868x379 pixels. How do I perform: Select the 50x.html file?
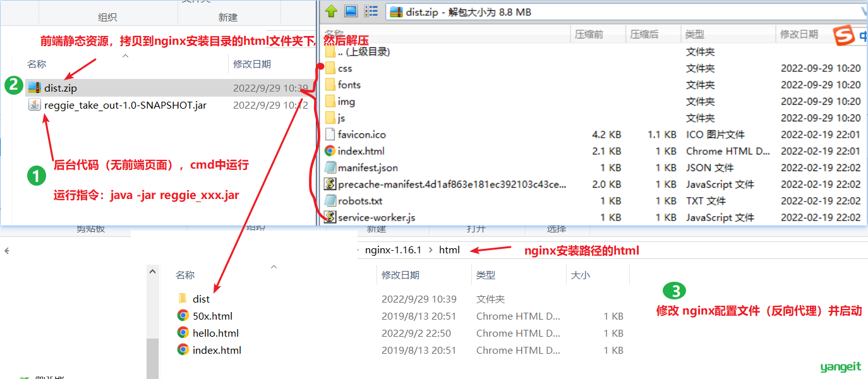pyautogui.click(x=212, y=316)
